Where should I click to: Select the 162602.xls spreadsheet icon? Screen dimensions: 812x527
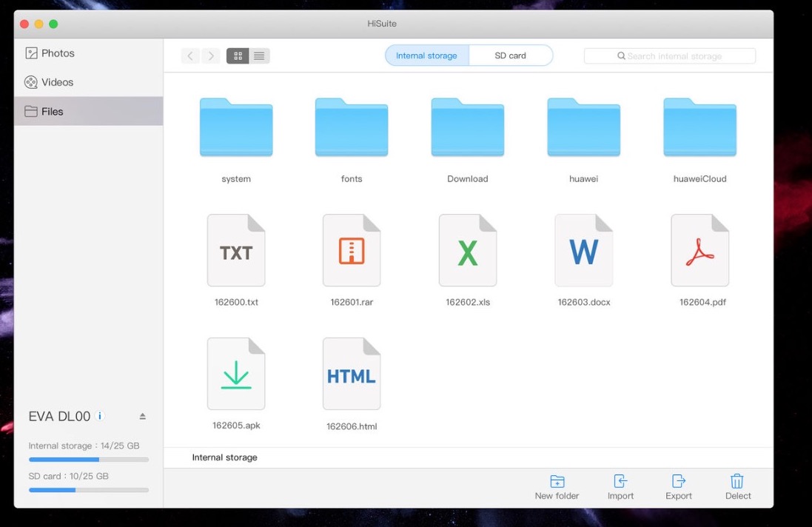(x=468, y=250)
